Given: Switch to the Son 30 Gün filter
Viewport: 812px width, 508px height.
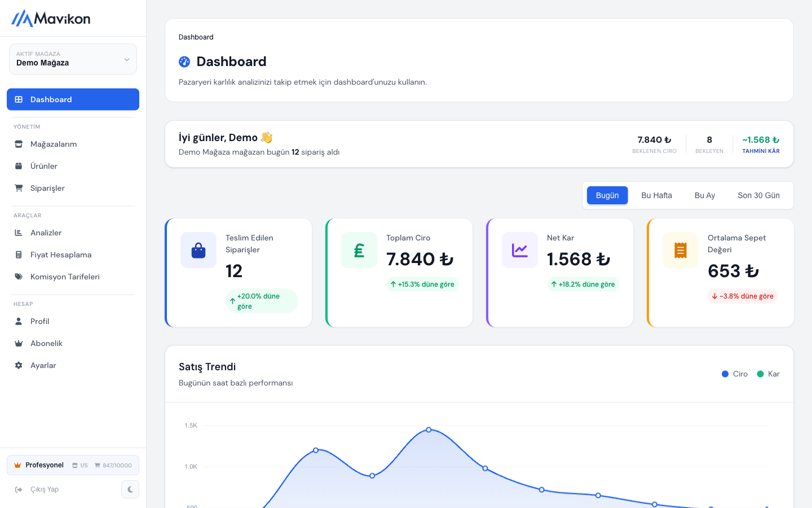Looking at the screenshot, I should coord(758,195).
